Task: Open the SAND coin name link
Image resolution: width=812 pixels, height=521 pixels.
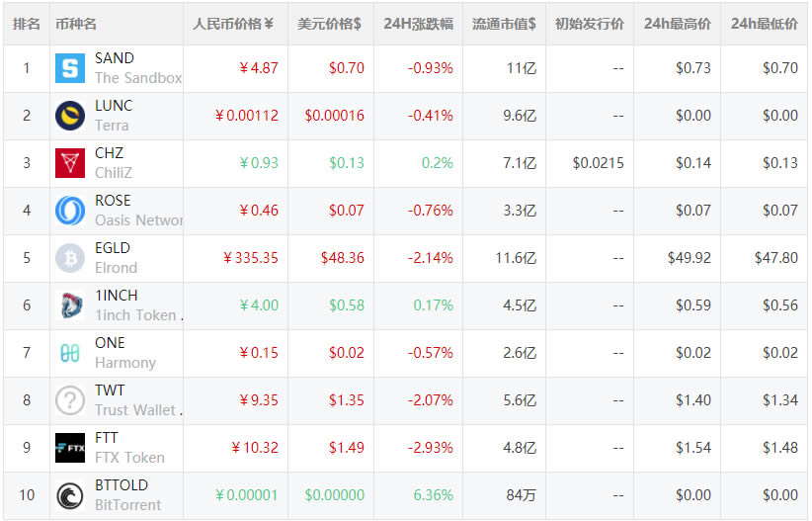Action: 115,58
